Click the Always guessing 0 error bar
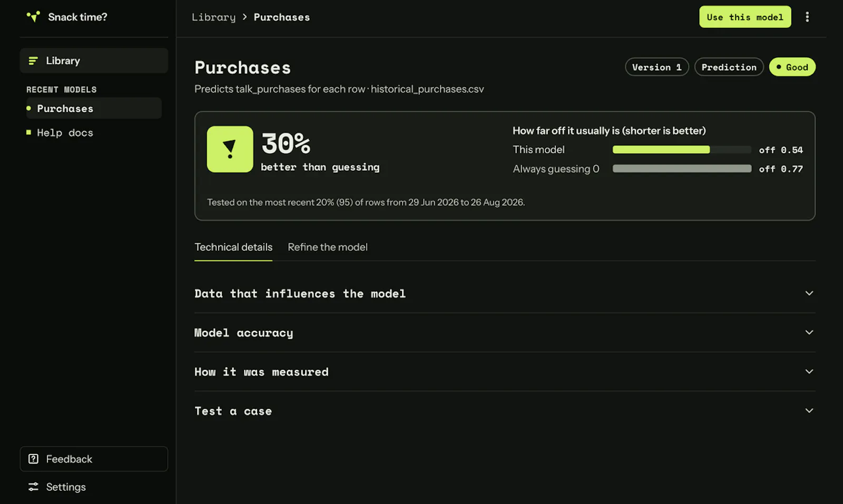This screenshot has height=504, width=843. pos(682,169)
